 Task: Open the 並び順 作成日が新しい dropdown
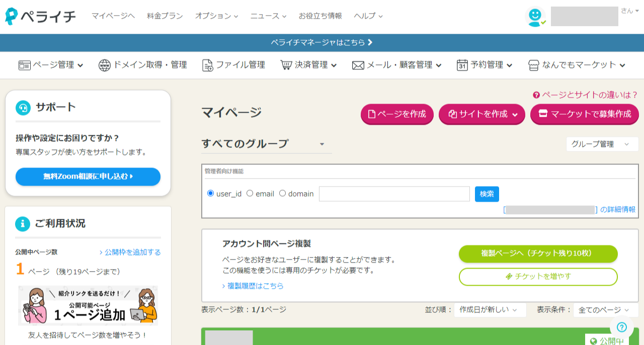(x=490, y=310)
